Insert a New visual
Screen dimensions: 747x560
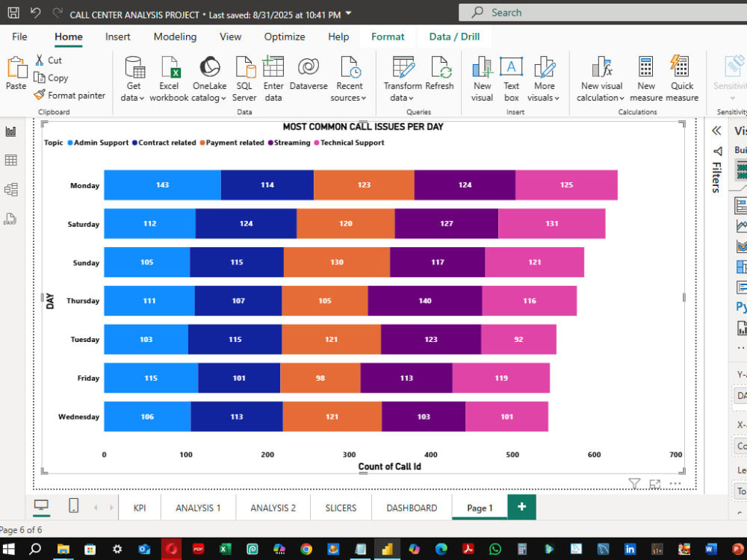[482, 78]
